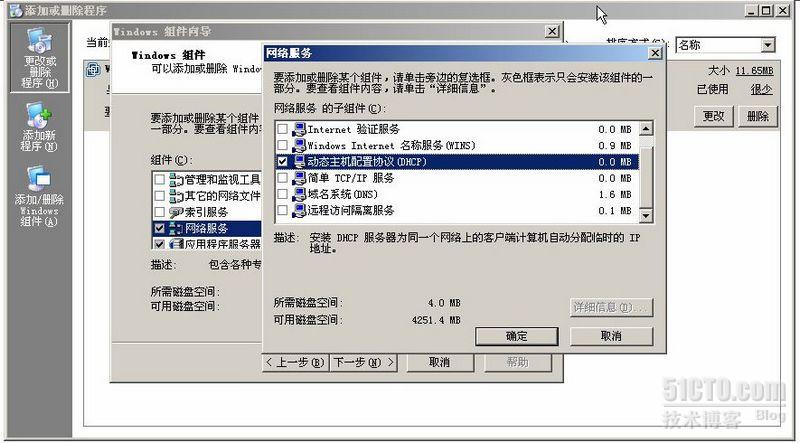Viewport: 800px width, 443px height.
Task: Click the program icon in installed programs list
Action: (x=93, y=69)
